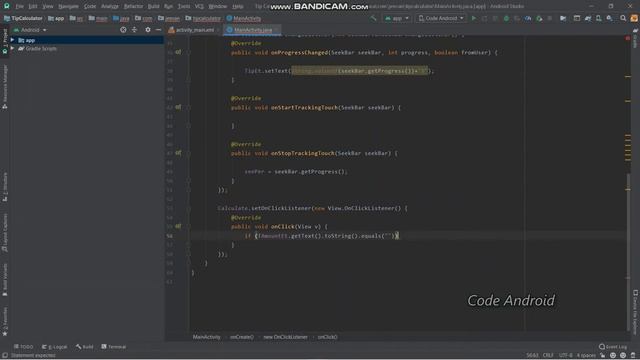The height and width of the screenshot is (360, 640).
Task: Click onCreate() in bottom code breadcrumb
Action: [242, 337]
